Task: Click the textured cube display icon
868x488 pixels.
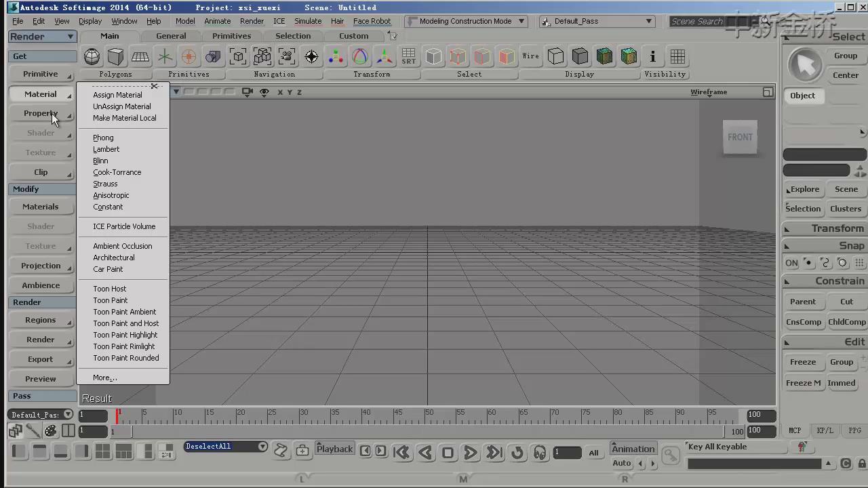Action: click(604, 56)
